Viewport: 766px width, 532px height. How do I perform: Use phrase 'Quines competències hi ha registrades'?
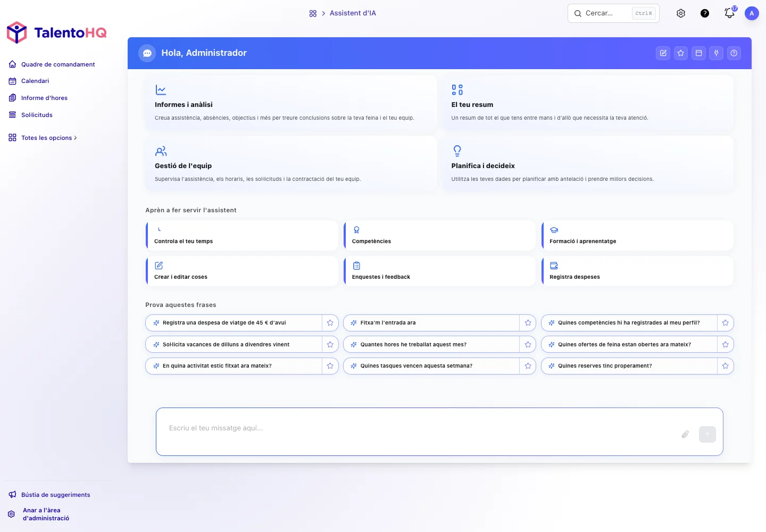coord(629,323)
